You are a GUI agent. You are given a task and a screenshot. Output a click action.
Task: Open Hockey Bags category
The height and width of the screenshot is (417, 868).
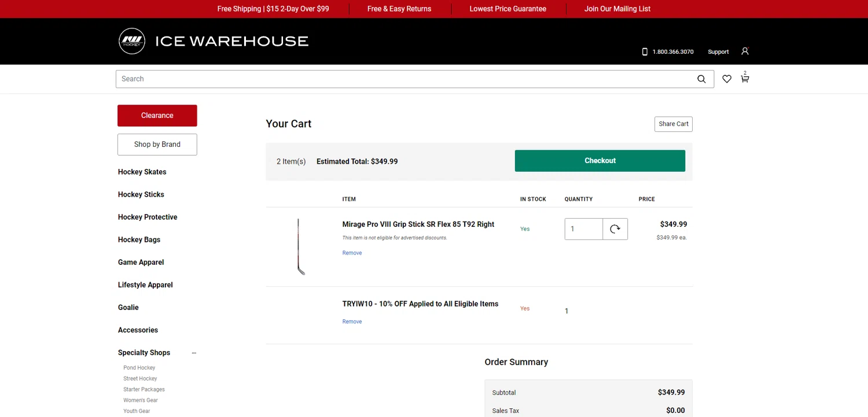(139, 239)
